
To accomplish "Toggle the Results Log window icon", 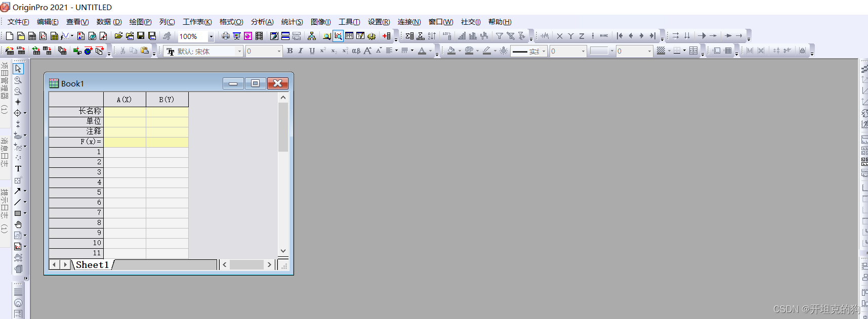I will tap(349, 36).
